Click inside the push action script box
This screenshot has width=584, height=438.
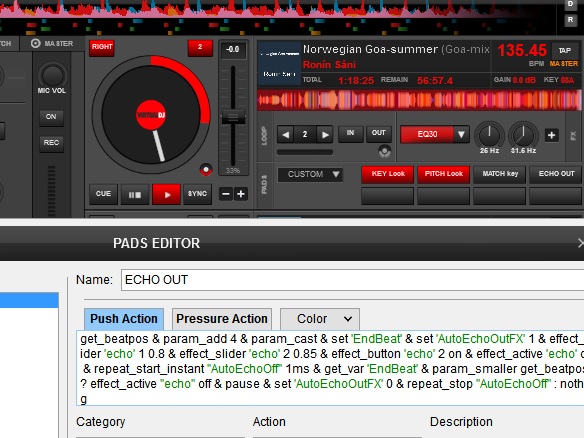330,368
